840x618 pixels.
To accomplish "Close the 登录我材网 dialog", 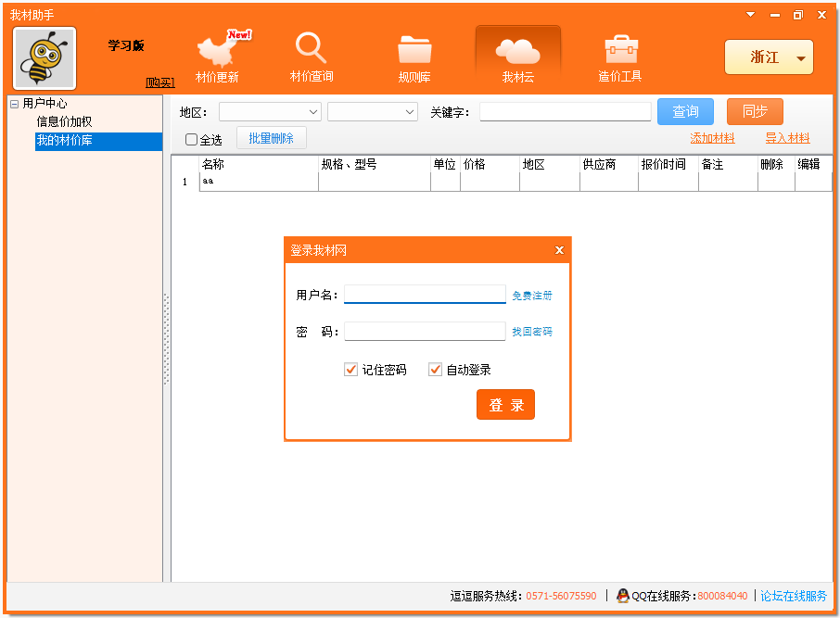I will tap(559, 250).
